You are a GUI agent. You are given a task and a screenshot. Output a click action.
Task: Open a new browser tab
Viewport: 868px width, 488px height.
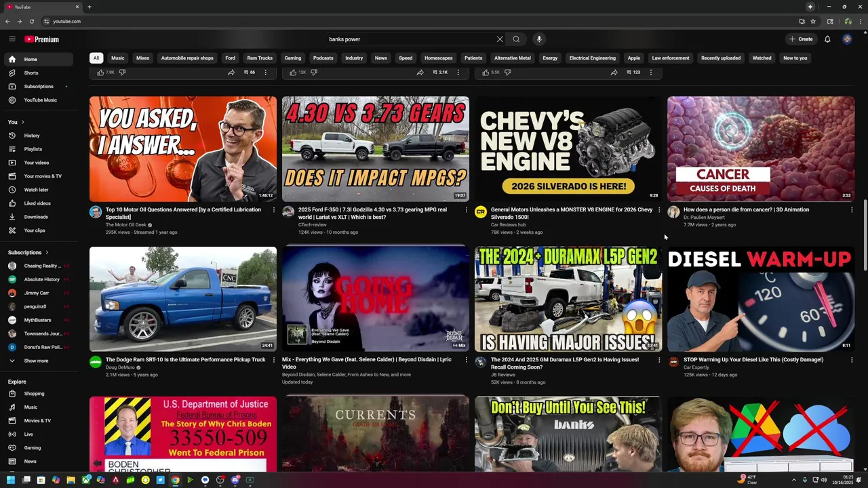[x=90, y=7]
